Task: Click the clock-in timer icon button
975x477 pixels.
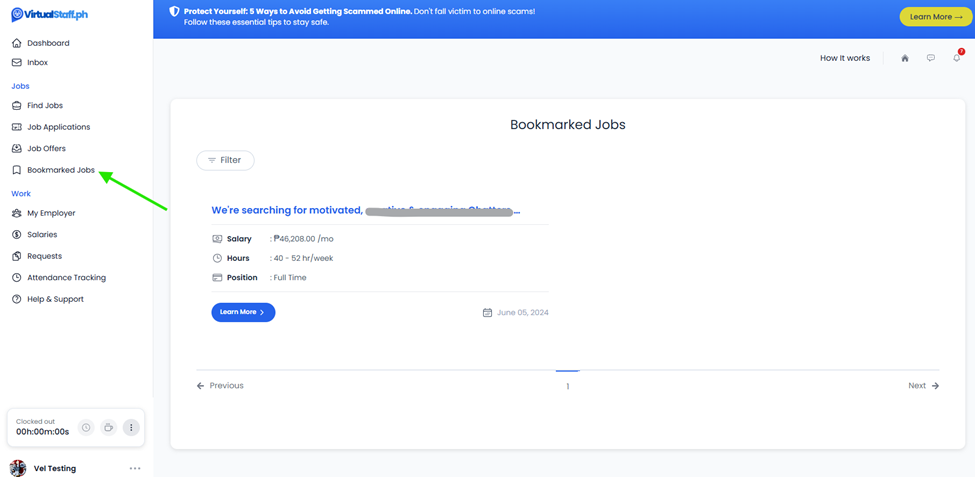Action: pyautogui.click(x=86, y=427)
